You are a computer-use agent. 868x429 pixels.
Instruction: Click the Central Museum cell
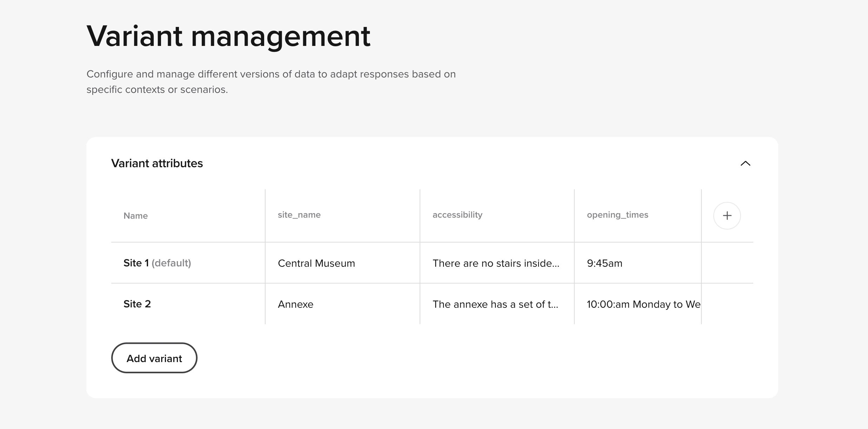[x=316, y=263]
